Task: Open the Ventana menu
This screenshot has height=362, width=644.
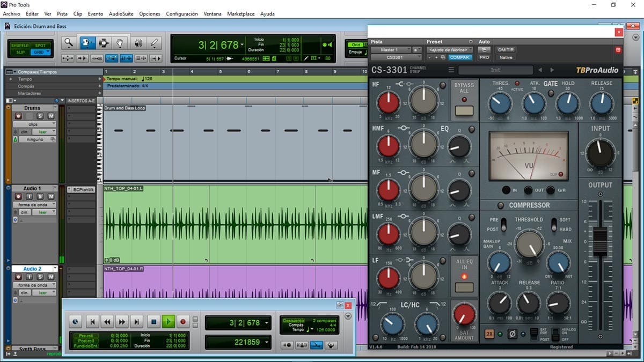Action: [212, 13]
